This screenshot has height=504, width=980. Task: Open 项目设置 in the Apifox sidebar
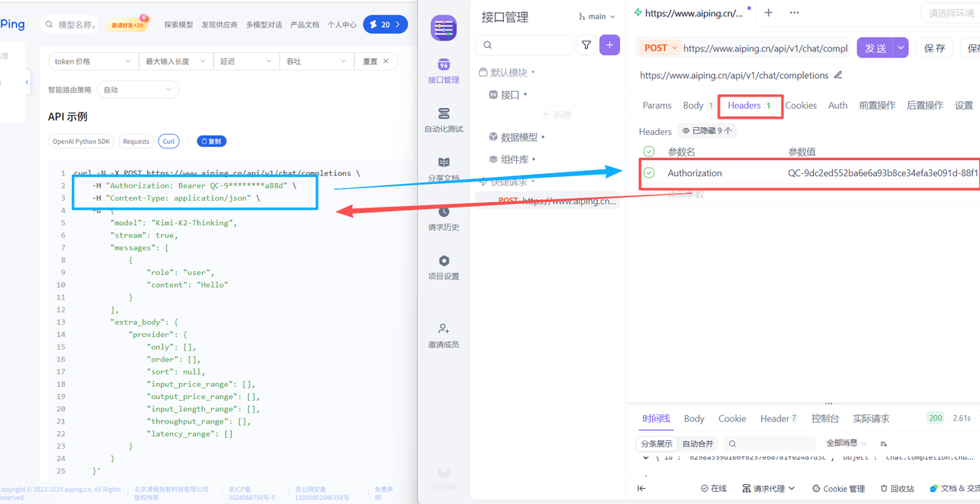point(444,267)
